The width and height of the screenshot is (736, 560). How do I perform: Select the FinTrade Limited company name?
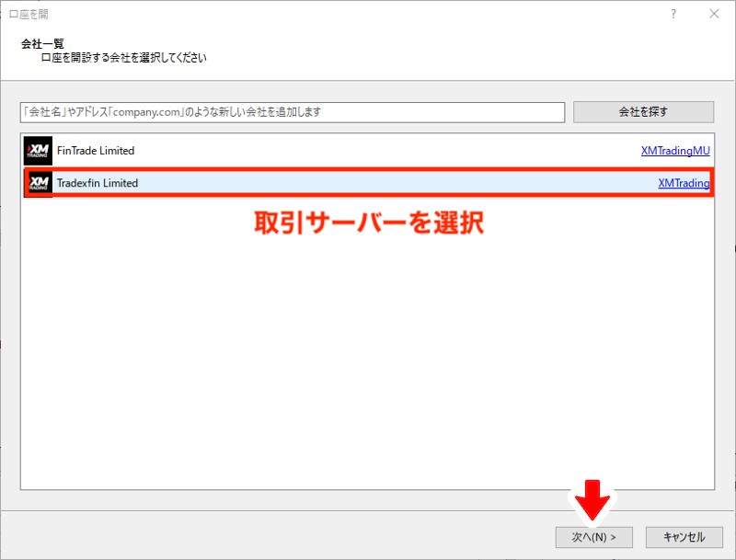coord(96,151)
